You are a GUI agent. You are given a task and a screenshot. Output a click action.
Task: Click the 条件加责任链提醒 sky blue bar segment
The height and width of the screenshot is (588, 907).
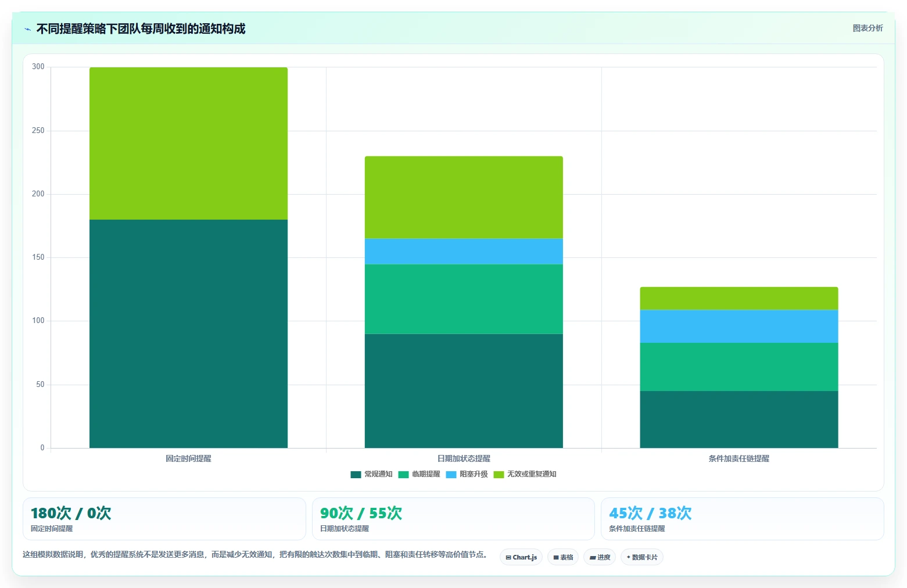739,327
